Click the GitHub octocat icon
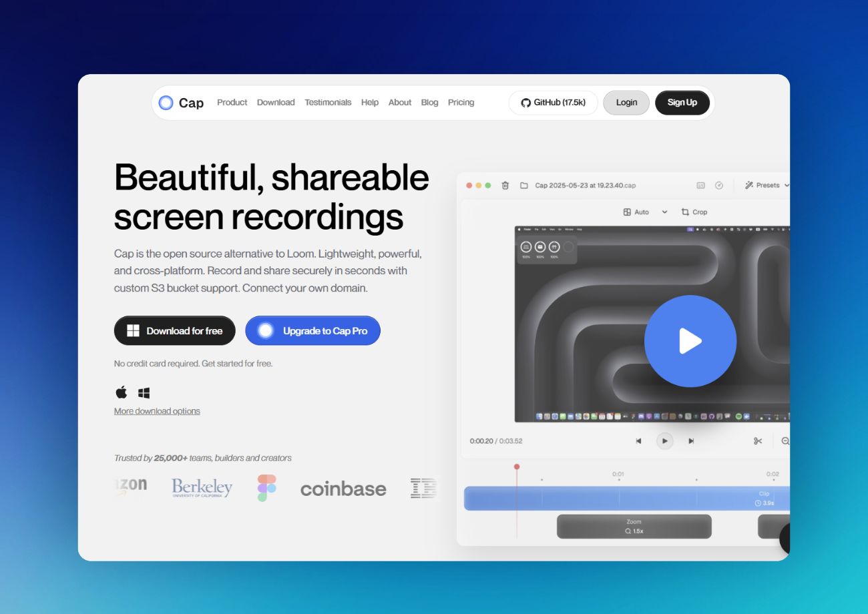868x614 pixels. tap(525, 103)
